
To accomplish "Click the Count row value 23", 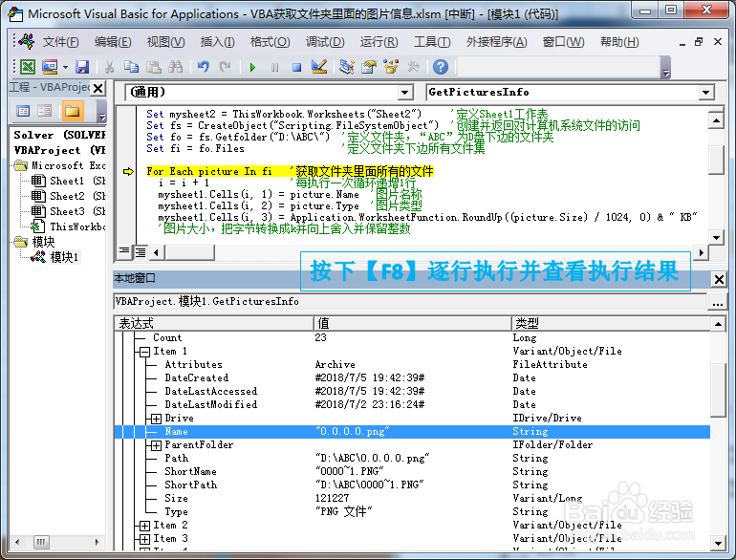I will pyautogui.click(x=320, y=338).
